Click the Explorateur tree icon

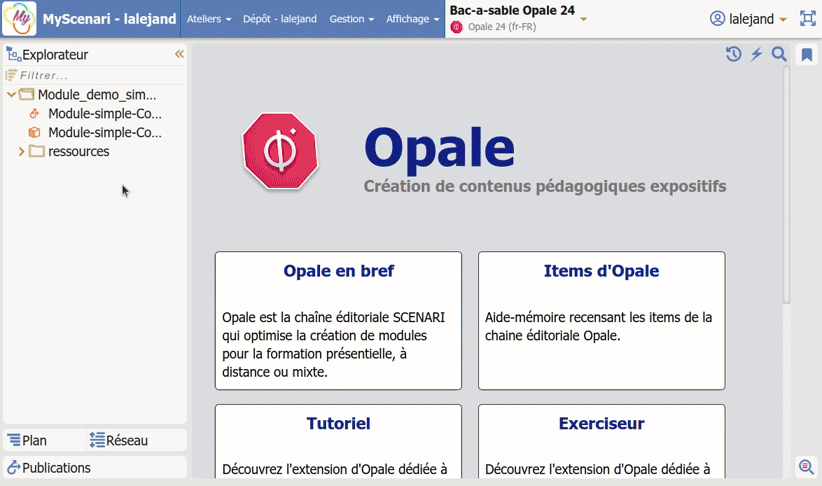pos(14,54)
